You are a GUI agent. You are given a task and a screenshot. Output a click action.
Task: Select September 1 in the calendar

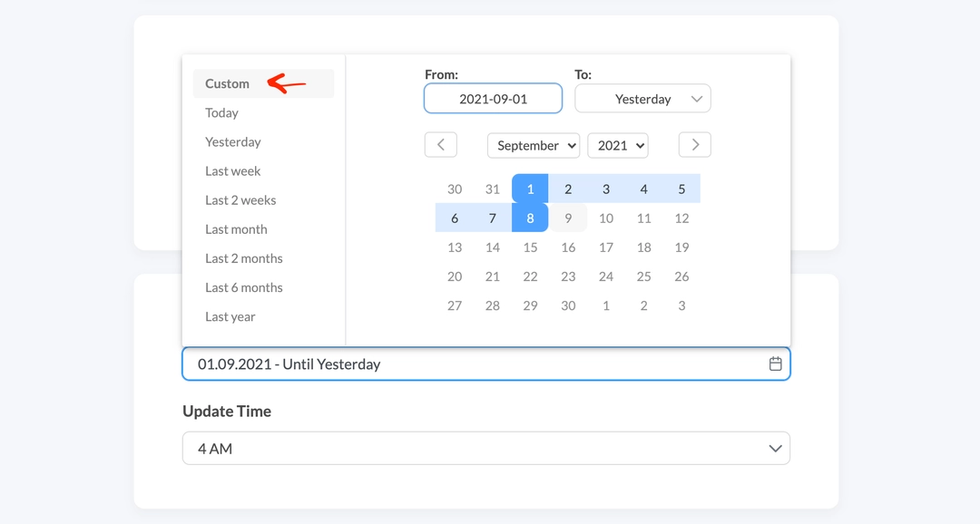tap(530, 189)
